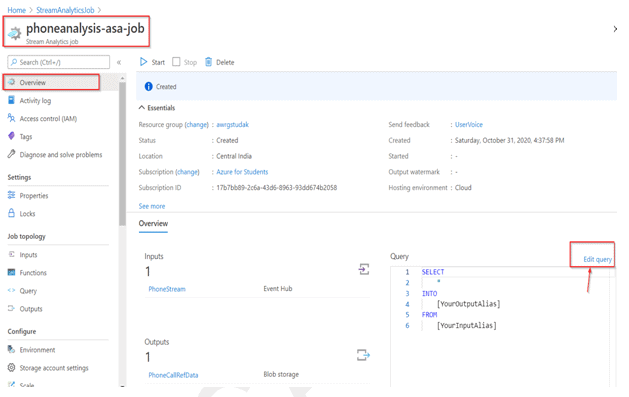Click the Environment icon
The height and width of the screenshot is (397, 629).
12,349
